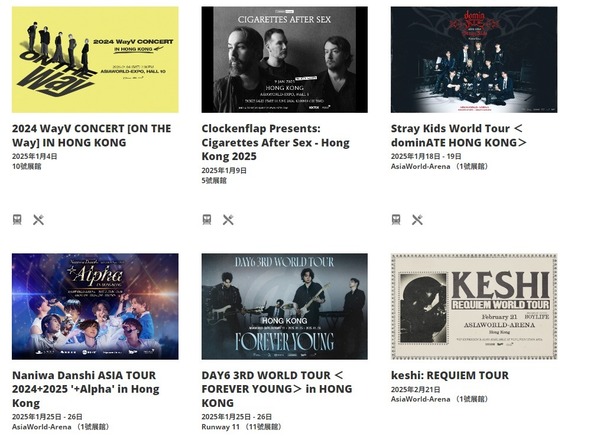The image size is (600, 440).
Task: Click dining icon under WayV concert
Action: (x=38, y=220)
